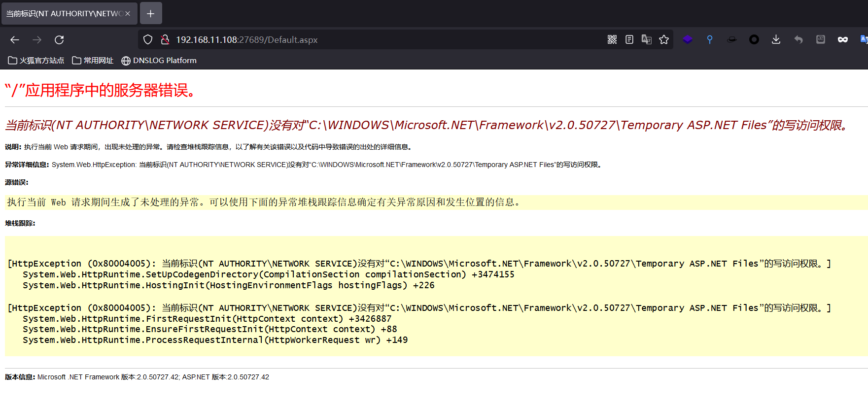Go back to the previous page
The height and width of the screenshot is (405, 868).
coord(15,40)
